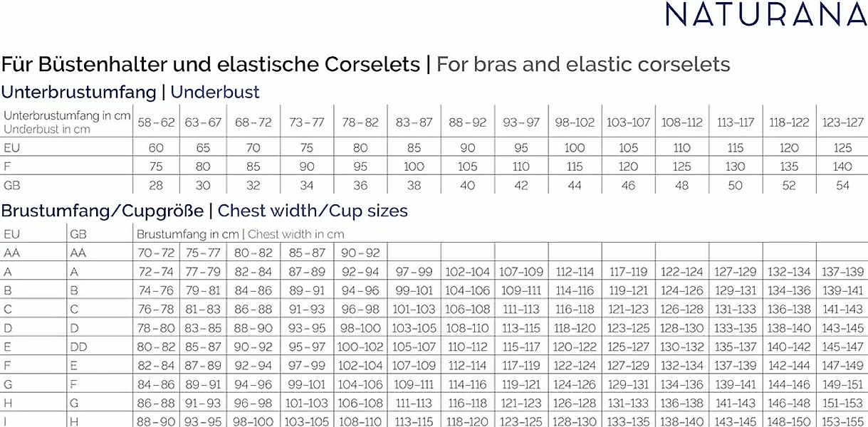The image size is (868, 427).
Task: Select the 'Unterbrustumfang | Underbust' section heading
Action: [x=130, y=92]
